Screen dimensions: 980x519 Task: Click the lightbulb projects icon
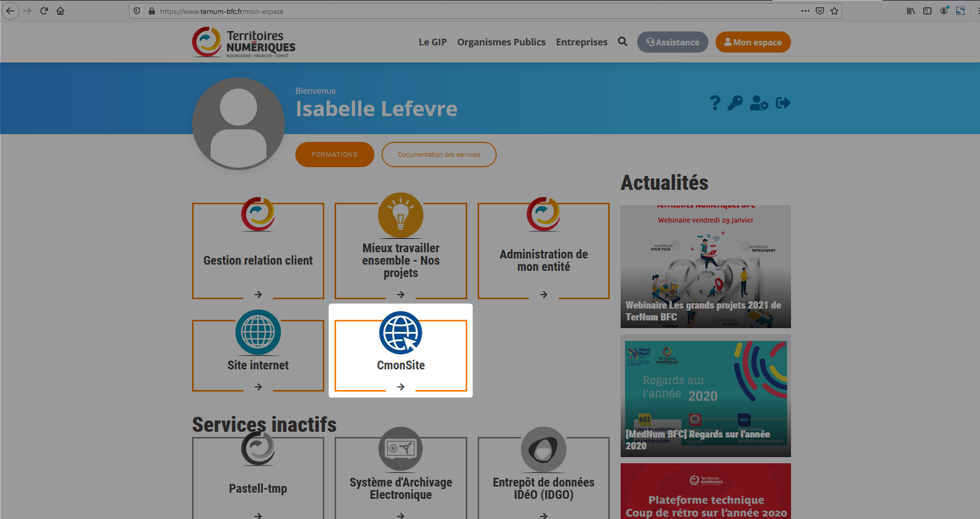(x=401, y=216)
